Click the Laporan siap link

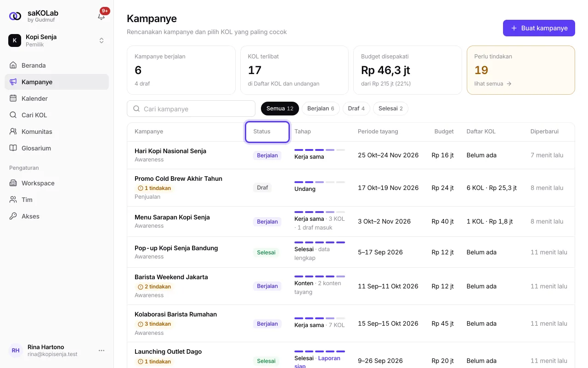[x=317, y=362]
